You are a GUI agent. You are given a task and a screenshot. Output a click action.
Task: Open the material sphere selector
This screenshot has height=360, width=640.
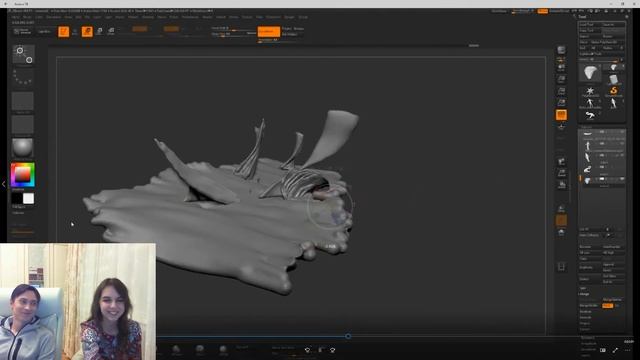click(23, 149)
